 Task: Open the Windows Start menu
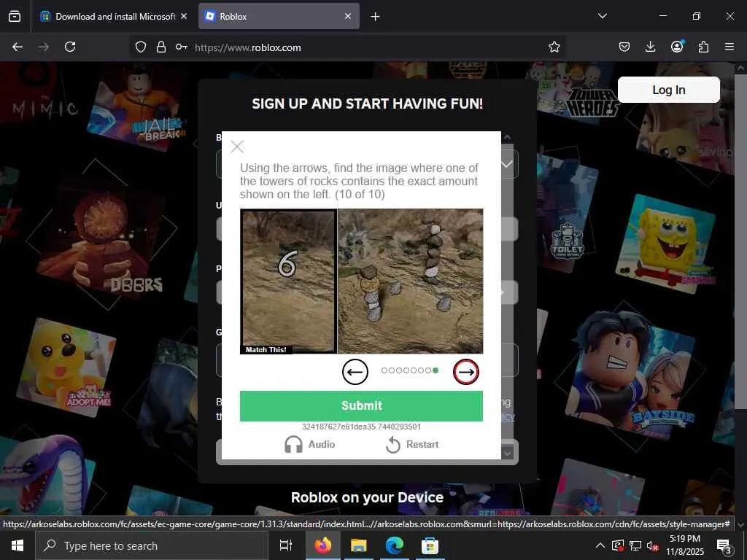click(18, 545)
